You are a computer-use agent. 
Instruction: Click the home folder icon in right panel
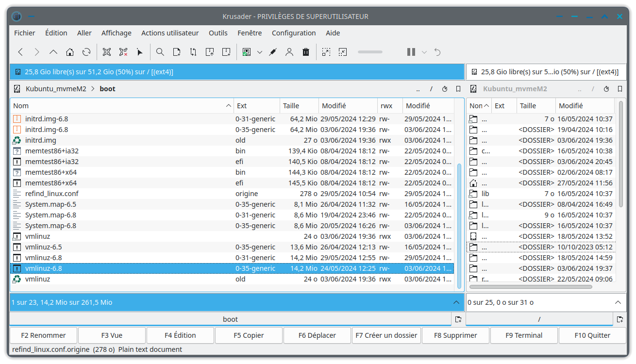coord(473,183)
